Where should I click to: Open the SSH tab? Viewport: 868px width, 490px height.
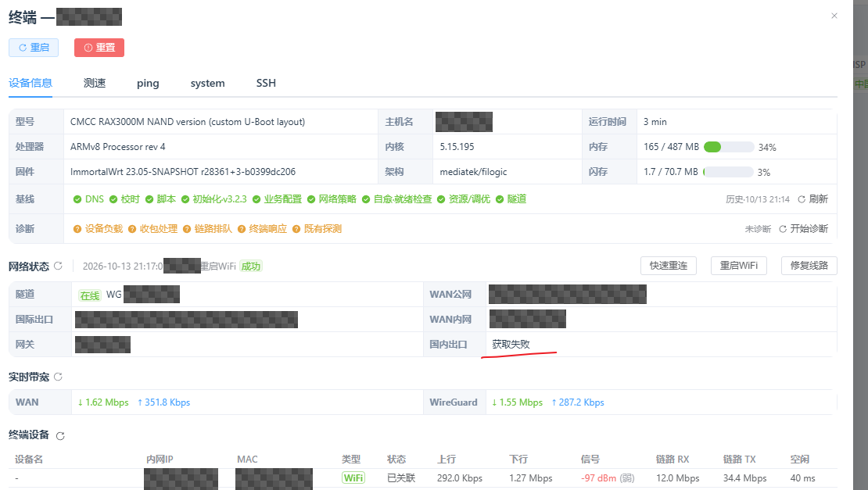(266, 83)
